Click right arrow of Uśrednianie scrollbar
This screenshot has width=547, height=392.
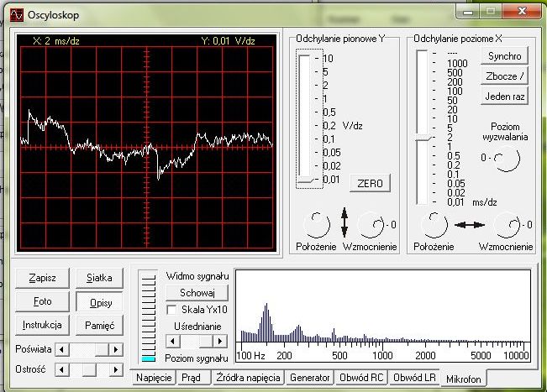point(222,342)
